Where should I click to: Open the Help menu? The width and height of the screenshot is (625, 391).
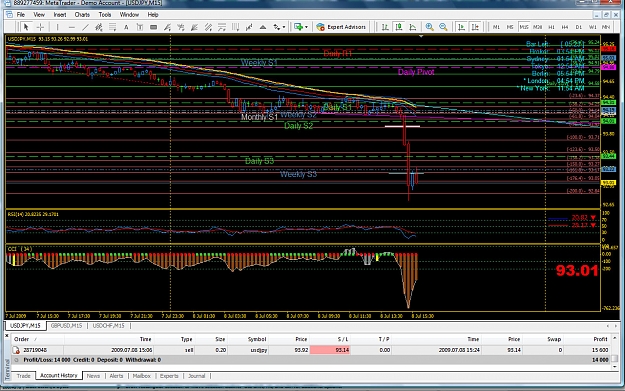[153, 15]
